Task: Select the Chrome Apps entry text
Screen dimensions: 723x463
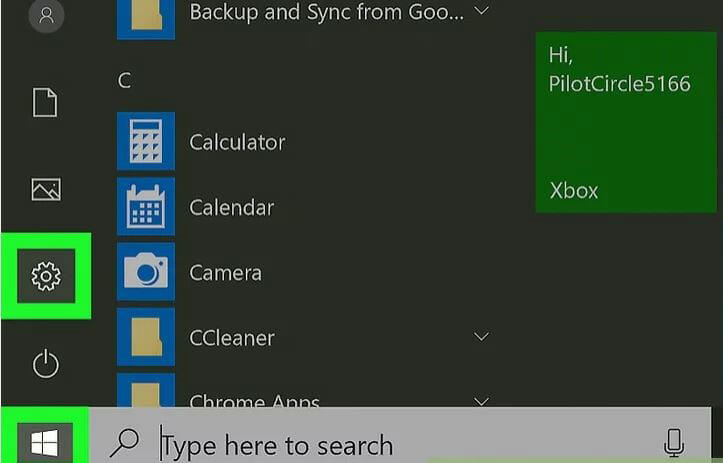Action: point(254,400)
